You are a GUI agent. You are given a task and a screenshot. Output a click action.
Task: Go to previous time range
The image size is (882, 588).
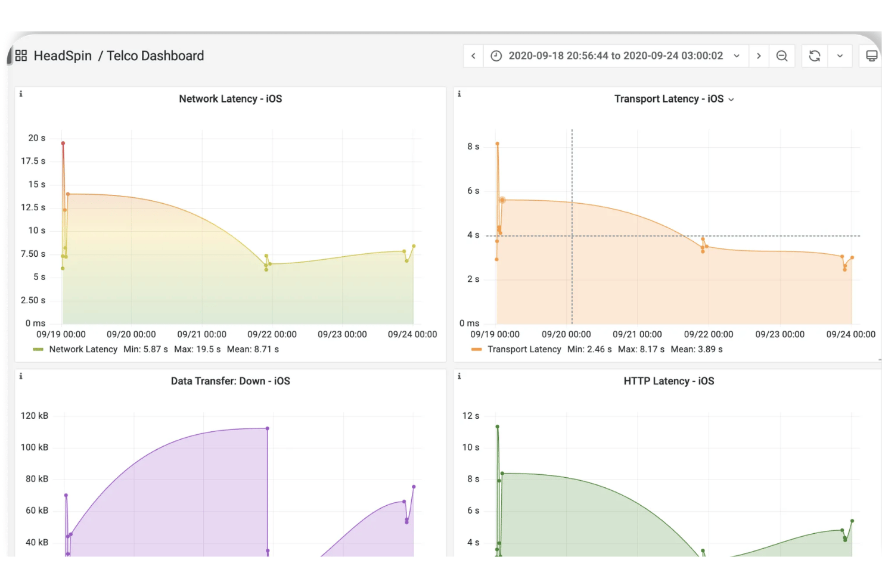point(473,56)
